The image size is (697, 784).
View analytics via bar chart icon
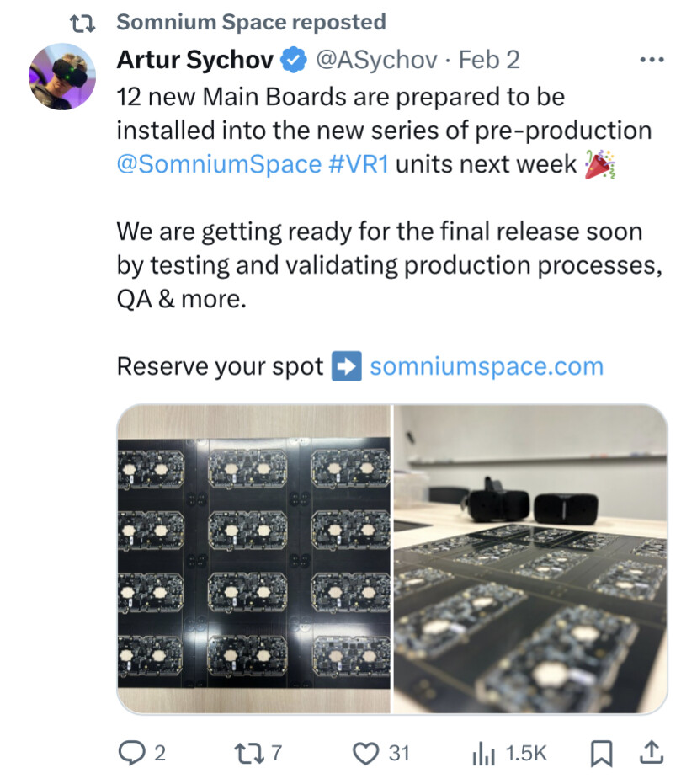point(483,754)
